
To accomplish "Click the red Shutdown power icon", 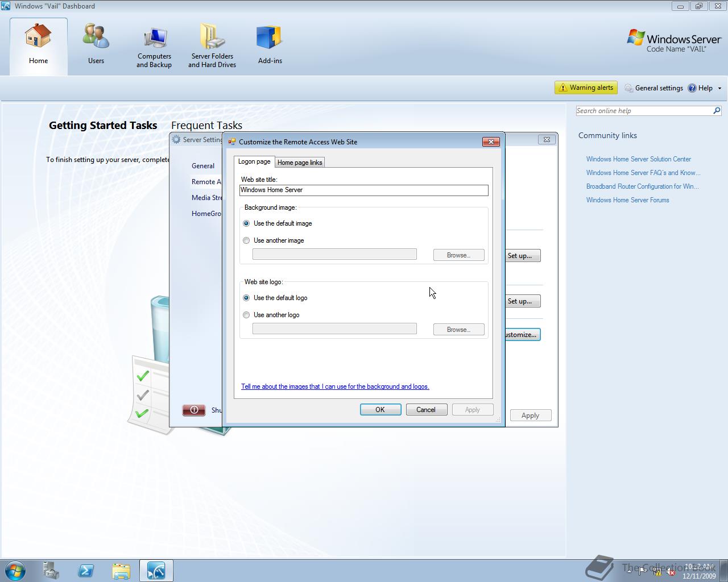I will (x=193, y=410).
